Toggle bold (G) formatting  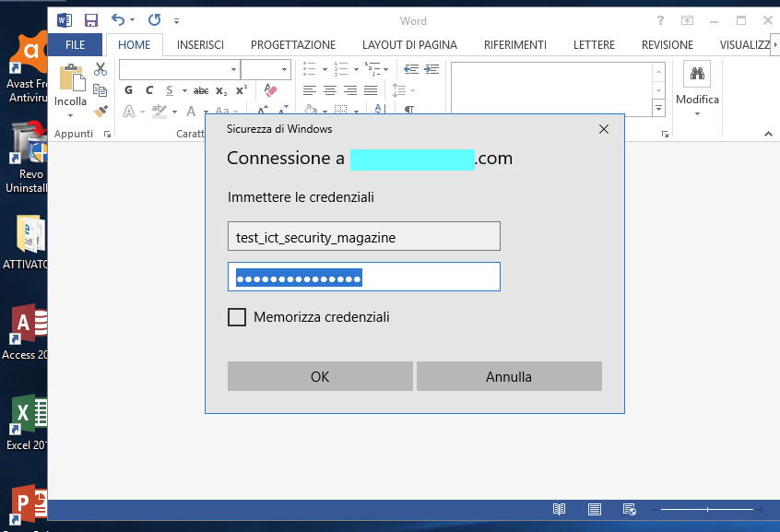tap(129, 90)
